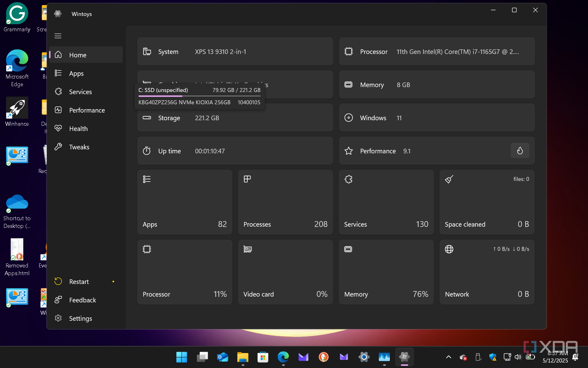Click the XPS 13 9310 2-in-1 text
This screenshot has height=368, width=588.
[221, 52]
